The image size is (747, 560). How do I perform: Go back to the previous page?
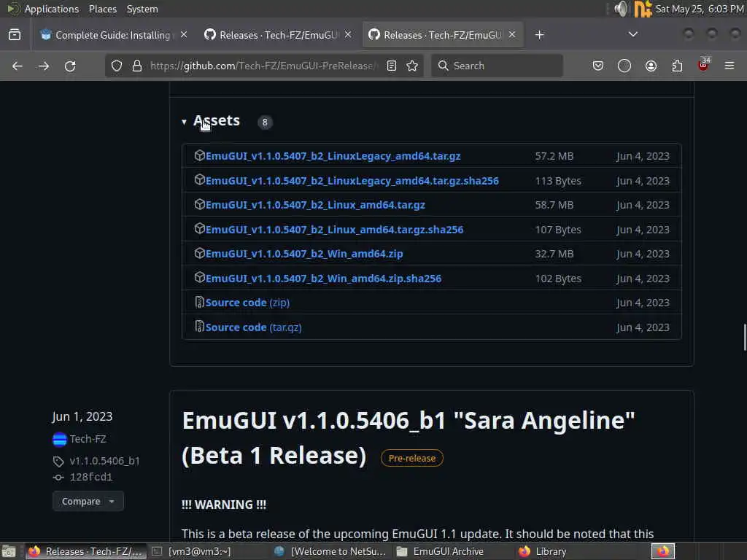click(18, 66)
